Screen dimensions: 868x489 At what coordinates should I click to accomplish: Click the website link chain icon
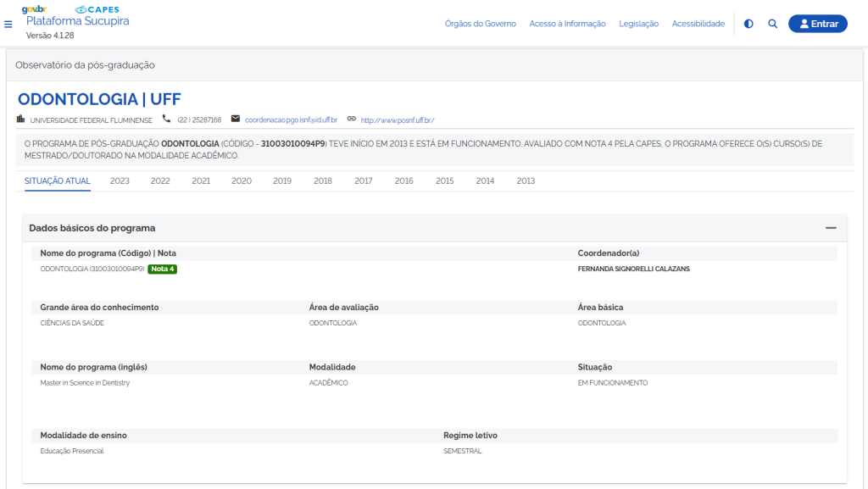pyautogui.click(x=352, y=119)
